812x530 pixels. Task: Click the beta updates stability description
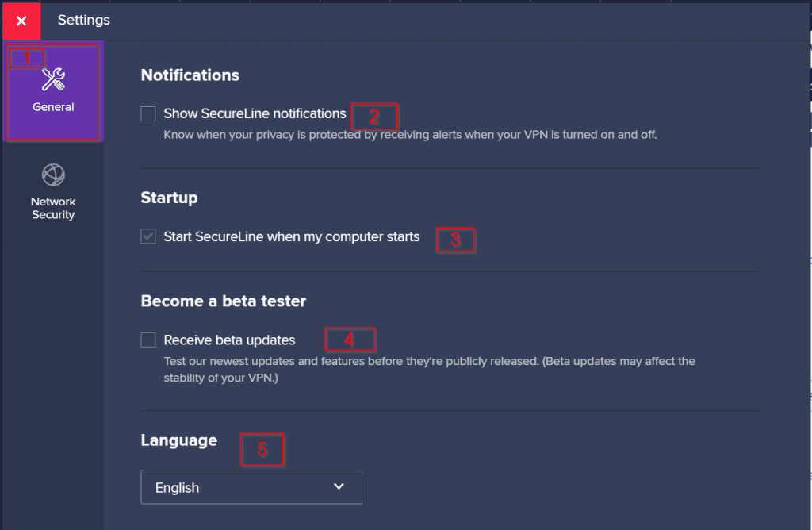tap(429, 370)
